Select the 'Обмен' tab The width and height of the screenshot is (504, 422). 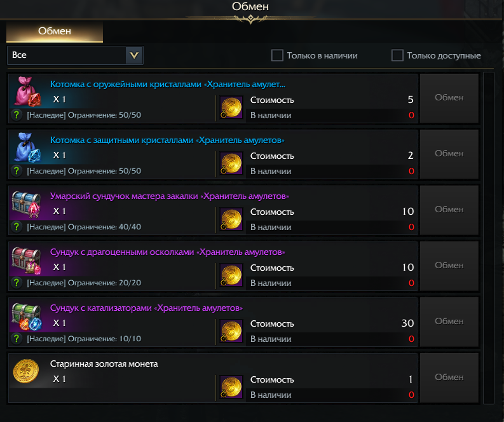point(55,31)
